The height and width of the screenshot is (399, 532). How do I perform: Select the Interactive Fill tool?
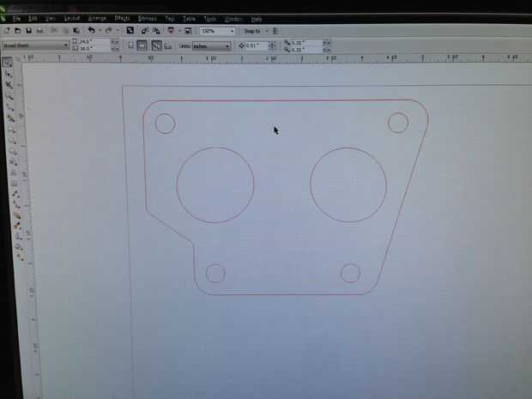coord(20,257)
